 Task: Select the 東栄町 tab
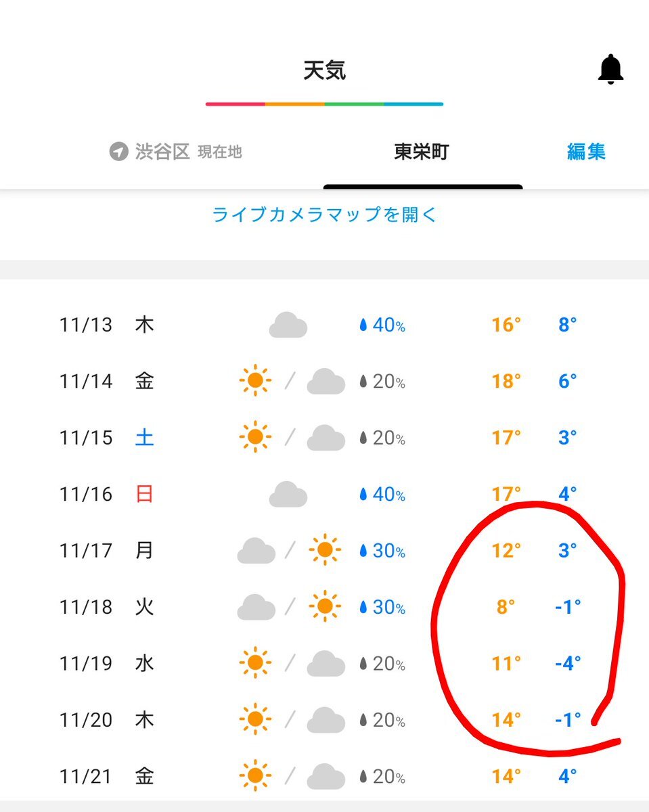click(x=422, y=152)
